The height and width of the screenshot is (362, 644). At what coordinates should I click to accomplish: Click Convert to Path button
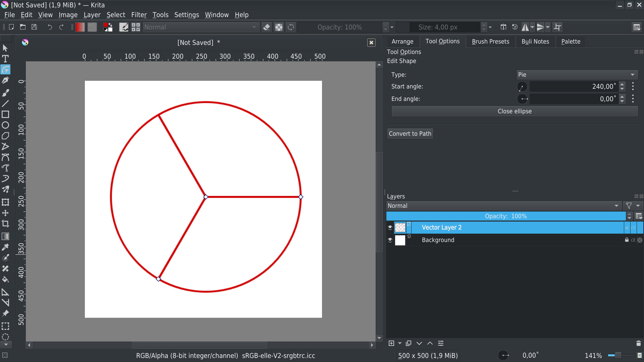tap(410, 134)
